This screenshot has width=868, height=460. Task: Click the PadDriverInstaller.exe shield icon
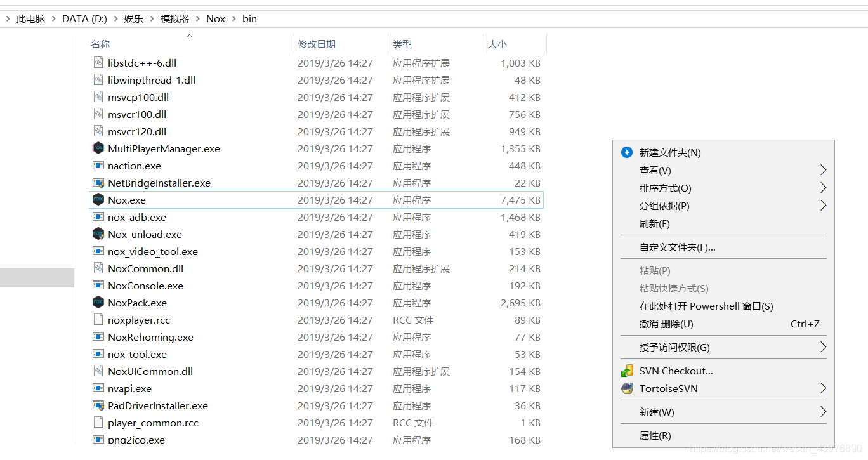[x=98, y=405]
